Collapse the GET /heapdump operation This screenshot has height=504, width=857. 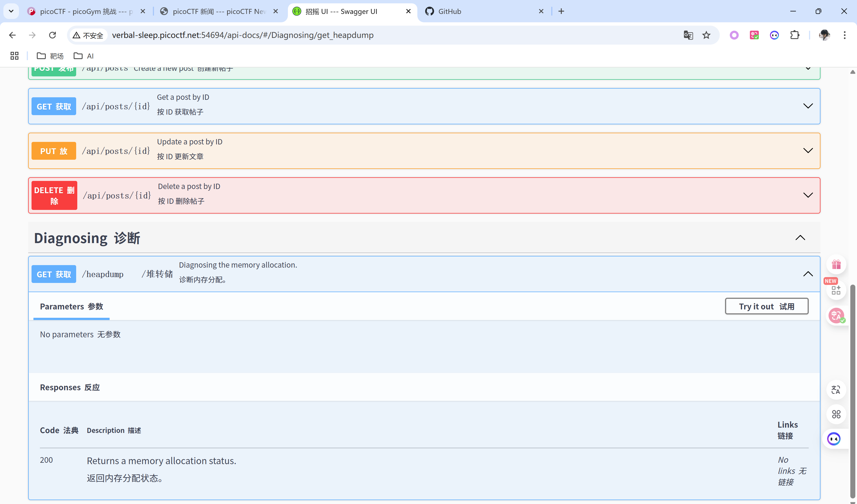point(808,274)
